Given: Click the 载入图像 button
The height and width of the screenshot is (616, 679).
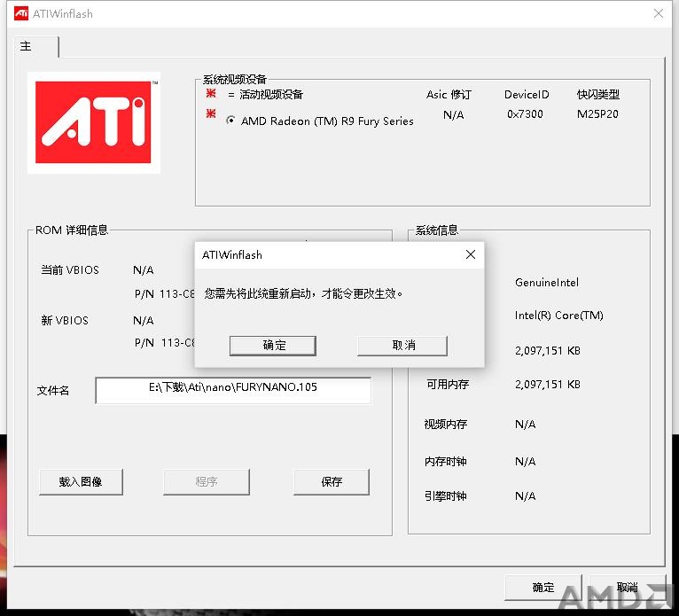Looking at the screenshot, I should click(x=81, y=482).
